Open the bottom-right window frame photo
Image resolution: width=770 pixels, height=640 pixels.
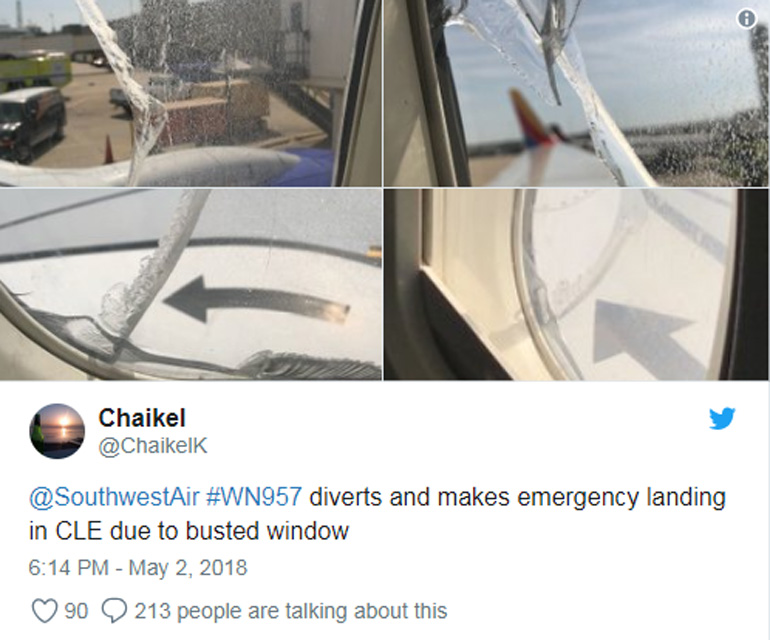click(577, 284)
